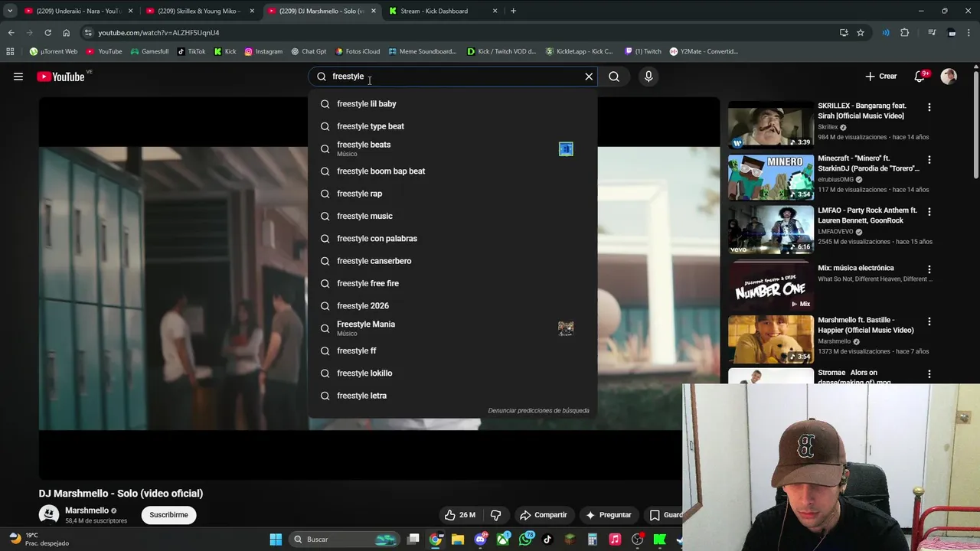
Task: Choose suggestion freestyle type beat
Action: click(x=452, y=126)
